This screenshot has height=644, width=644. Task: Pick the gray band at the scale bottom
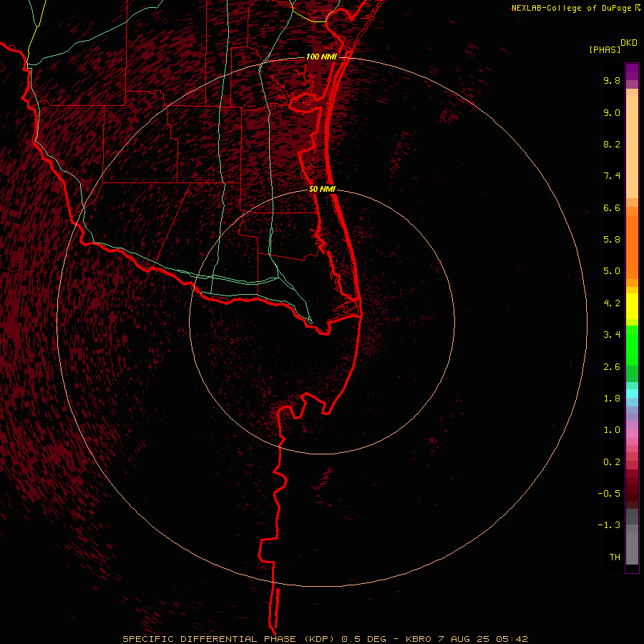click(x=632, y=548)
